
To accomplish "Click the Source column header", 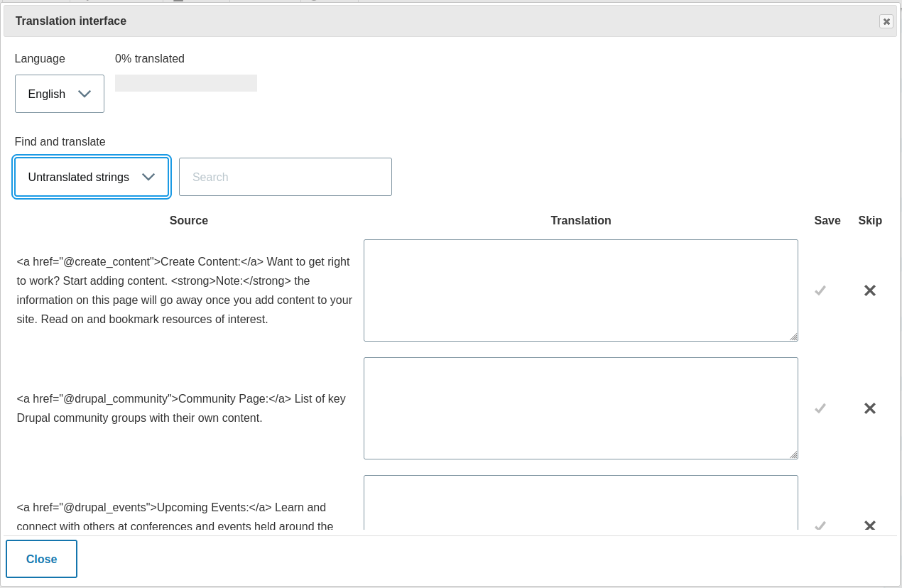I will (x=188, y=220).
